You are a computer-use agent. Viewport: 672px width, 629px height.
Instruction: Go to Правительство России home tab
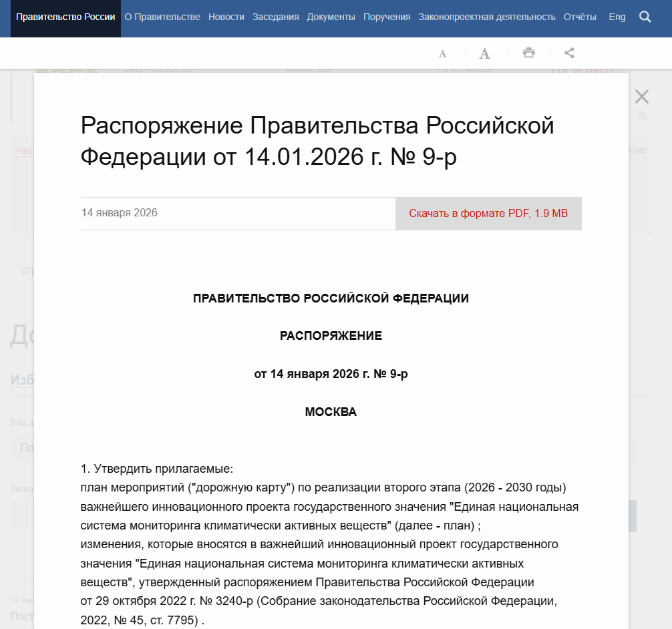click(65, 17)
